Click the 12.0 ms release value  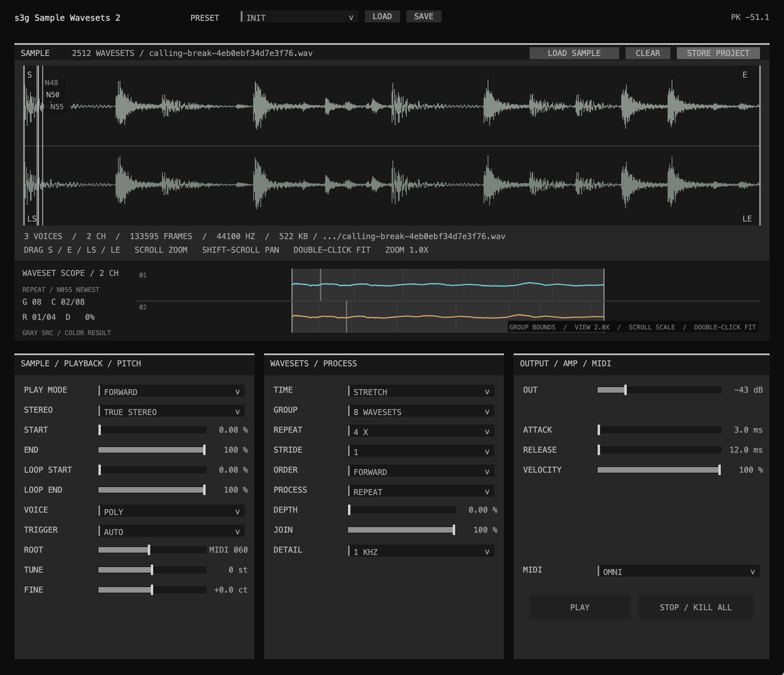(x=746, y=450)
